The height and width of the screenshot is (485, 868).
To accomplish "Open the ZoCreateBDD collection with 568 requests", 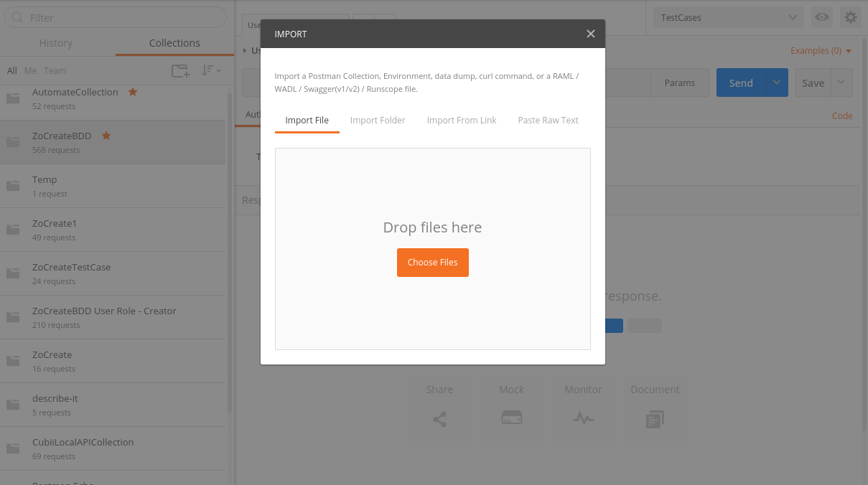I will [113, 142].
